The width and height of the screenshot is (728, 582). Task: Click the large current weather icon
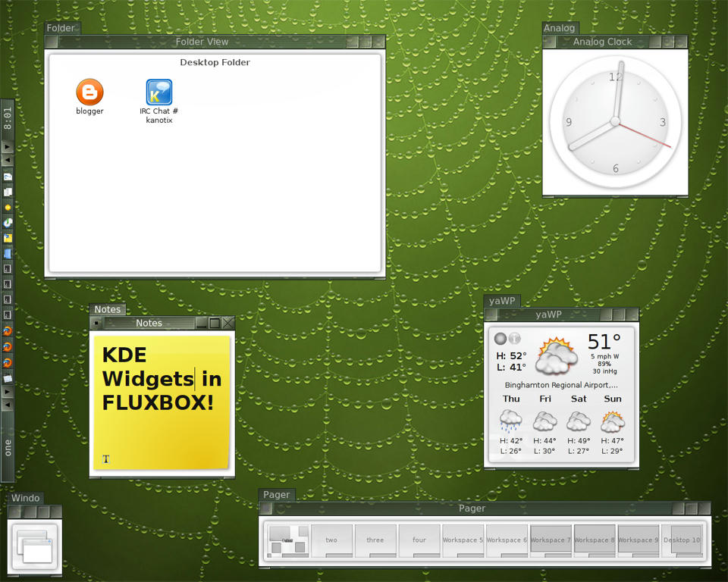[x=557, y=355]
